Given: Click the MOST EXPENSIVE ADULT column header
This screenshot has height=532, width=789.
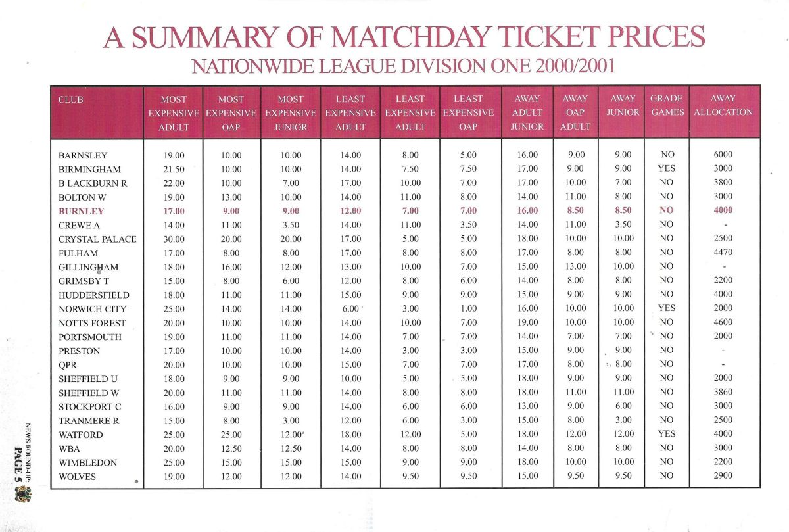Looking at the screenshot, I should (x=174, y=112).
